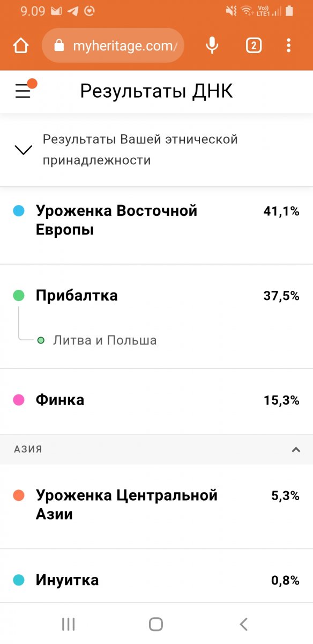The width and height of the screenshot is (313, 644).
Task: Tap the myheritage.com address bar
Action: point(113,46)
